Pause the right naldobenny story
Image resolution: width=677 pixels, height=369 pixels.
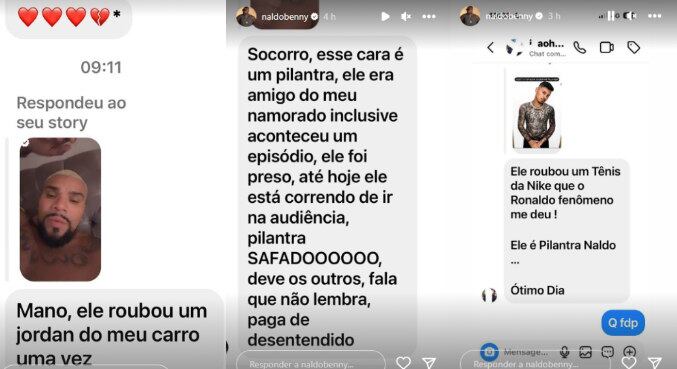point(611,16)
